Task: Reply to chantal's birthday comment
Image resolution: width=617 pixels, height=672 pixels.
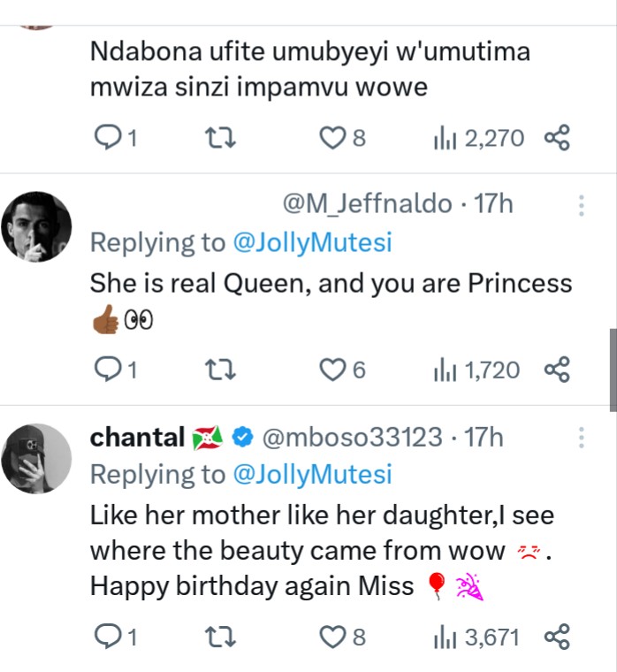Action: [106, 636]
